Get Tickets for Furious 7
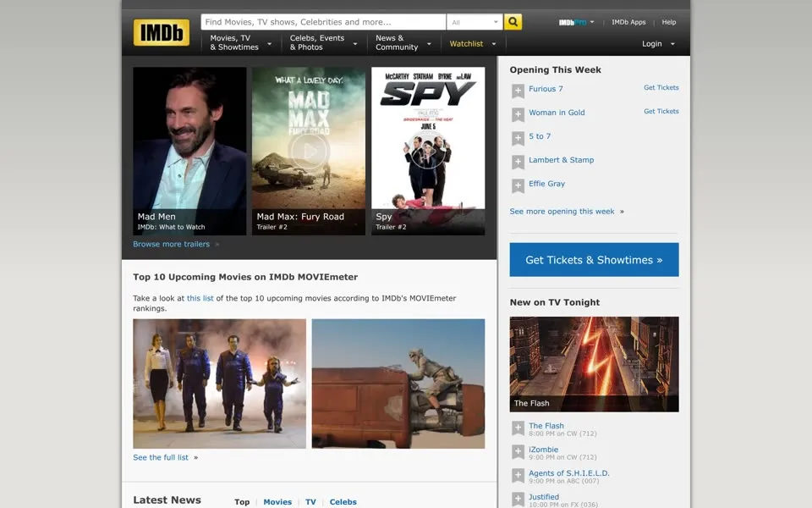This screenshot has width=812, height=508. click(x=661, y=87)
